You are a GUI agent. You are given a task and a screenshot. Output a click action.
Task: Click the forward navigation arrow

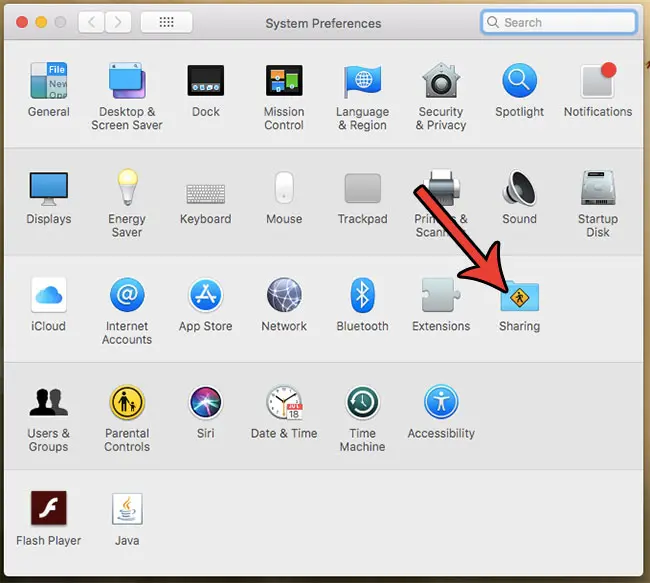(118, 22)
